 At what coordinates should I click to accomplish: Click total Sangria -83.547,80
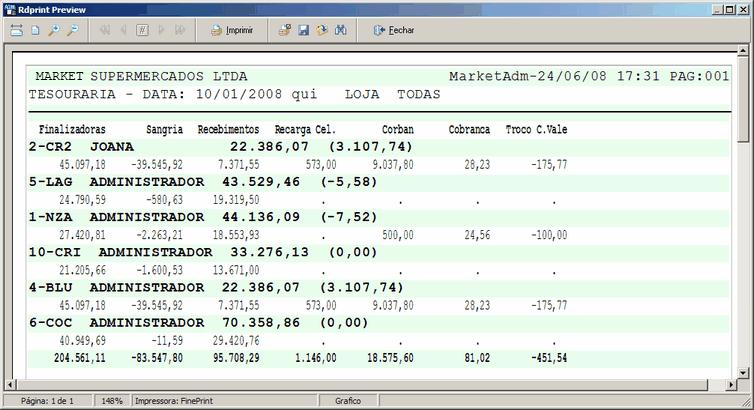pos(157,358)
